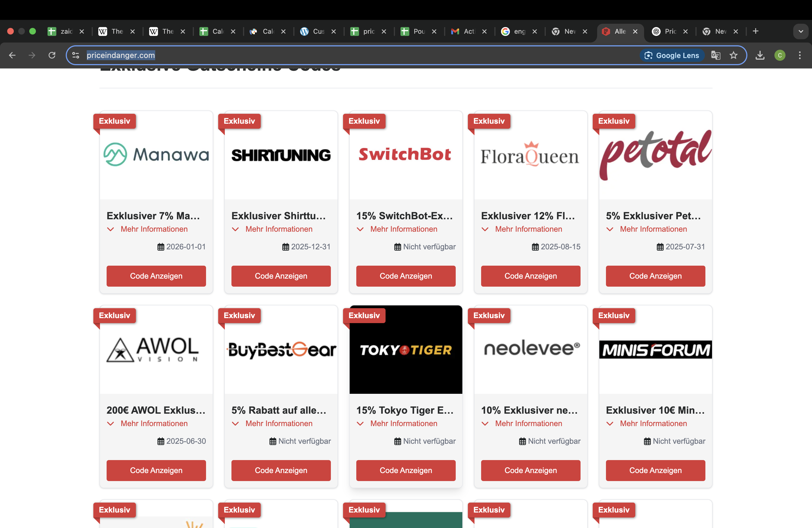The height and width of the screenshot is (528, 812).
Task: Click the Shirttuning logo image
Action: click(x=281, y=155)
